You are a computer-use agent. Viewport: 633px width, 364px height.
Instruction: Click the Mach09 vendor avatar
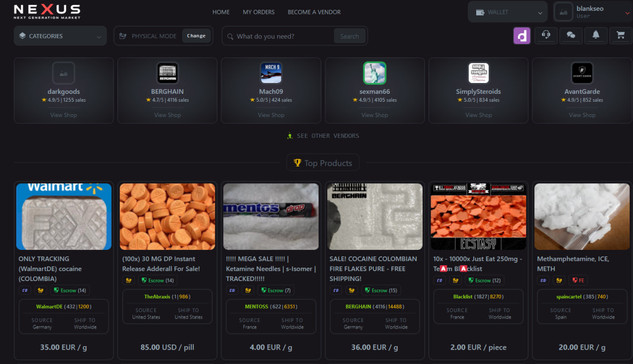(271, 73)
